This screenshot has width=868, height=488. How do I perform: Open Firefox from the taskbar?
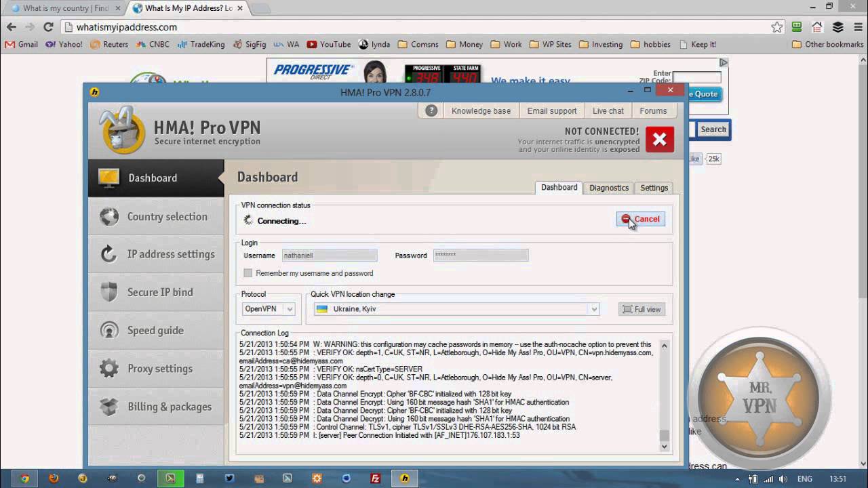pos(54,478)
